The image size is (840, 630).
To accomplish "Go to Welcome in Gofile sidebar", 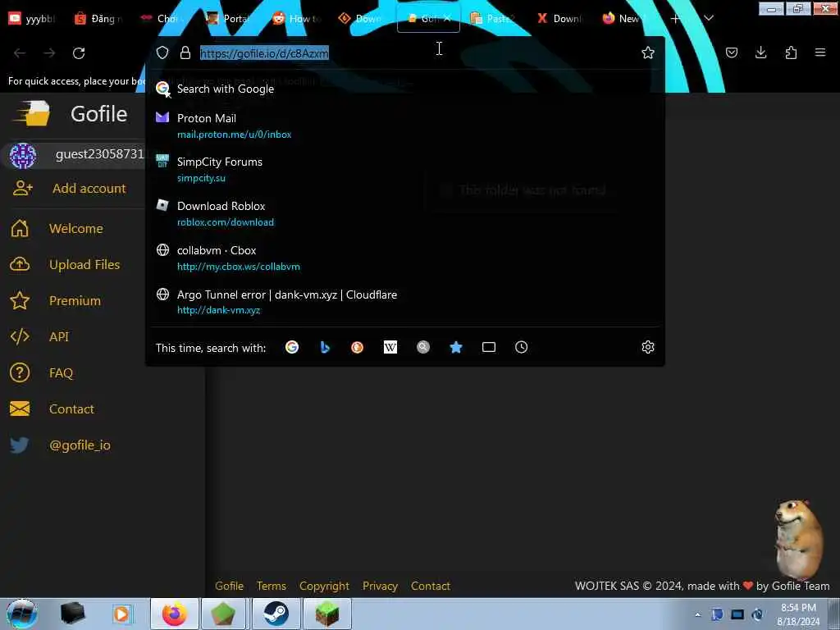I will 76,229.
